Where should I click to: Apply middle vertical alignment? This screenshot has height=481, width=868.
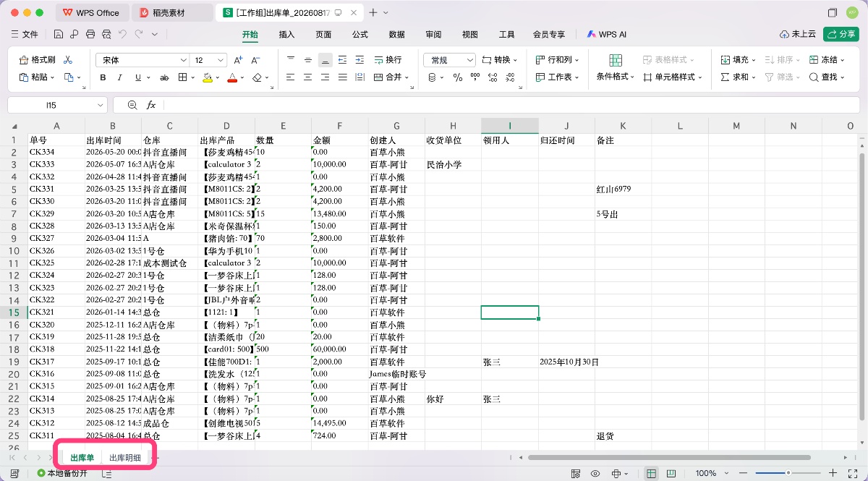(x=308, y=60)
